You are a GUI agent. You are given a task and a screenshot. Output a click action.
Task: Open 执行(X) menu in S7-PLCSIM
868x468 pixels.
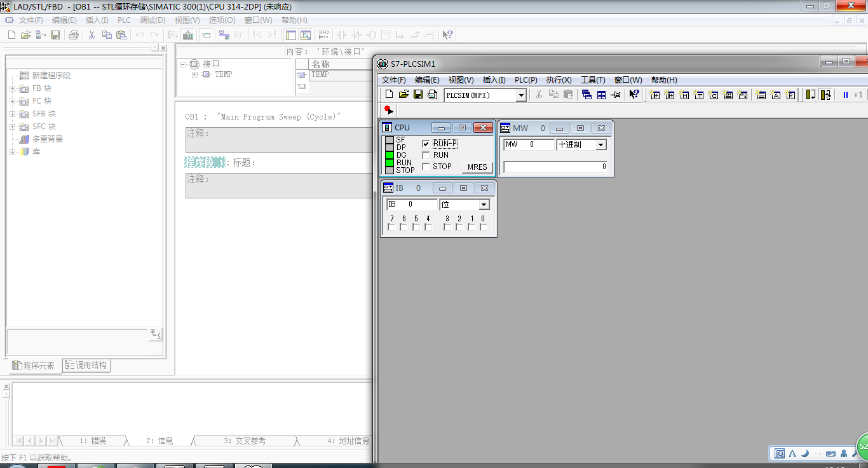[559, 79]
